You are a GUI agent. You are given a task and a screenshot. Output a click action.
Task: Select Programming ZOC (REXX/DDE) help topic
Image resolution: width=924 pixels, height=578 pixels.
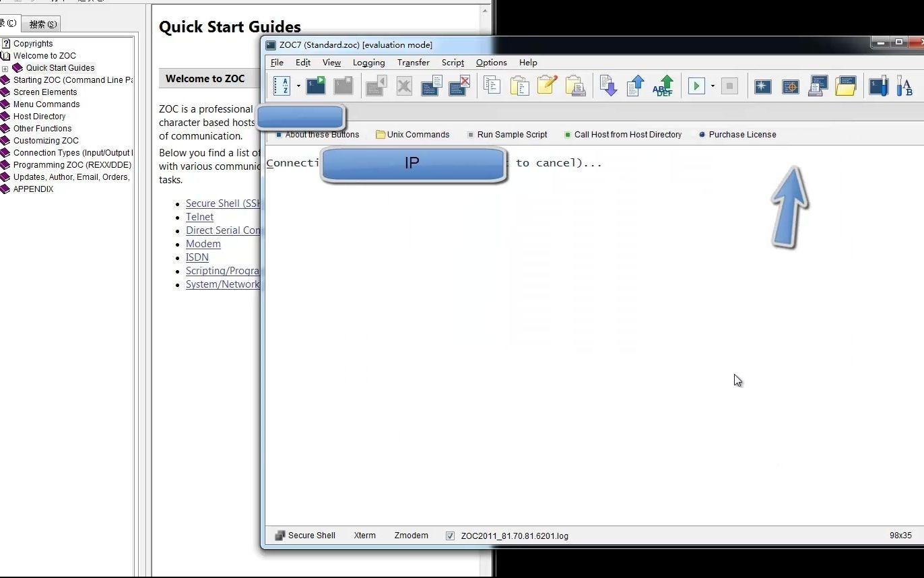click(72, 165)
